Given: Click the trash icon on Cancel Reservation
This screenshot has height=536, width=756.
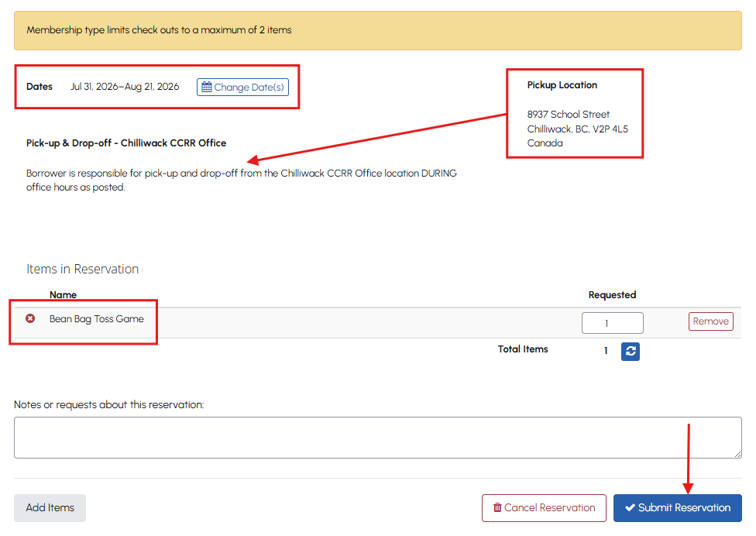Looking at the screenshot, I should [x=497, y=507].
